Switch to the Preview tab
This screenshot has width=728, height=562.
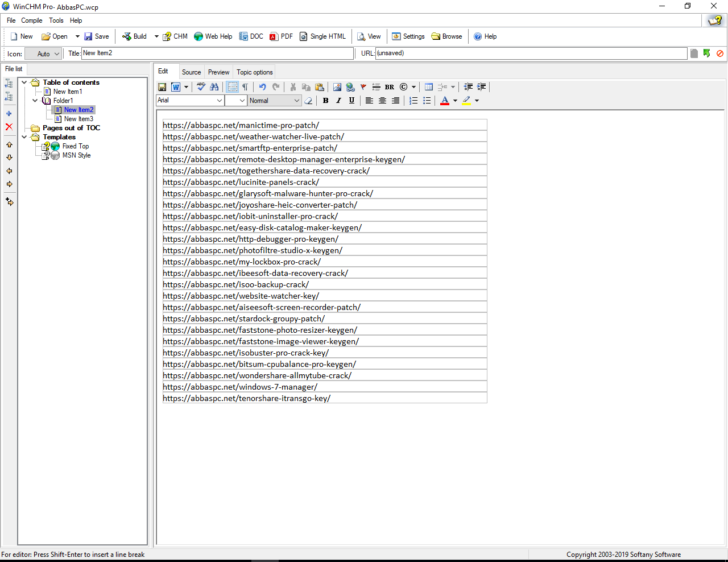(218, 72)
